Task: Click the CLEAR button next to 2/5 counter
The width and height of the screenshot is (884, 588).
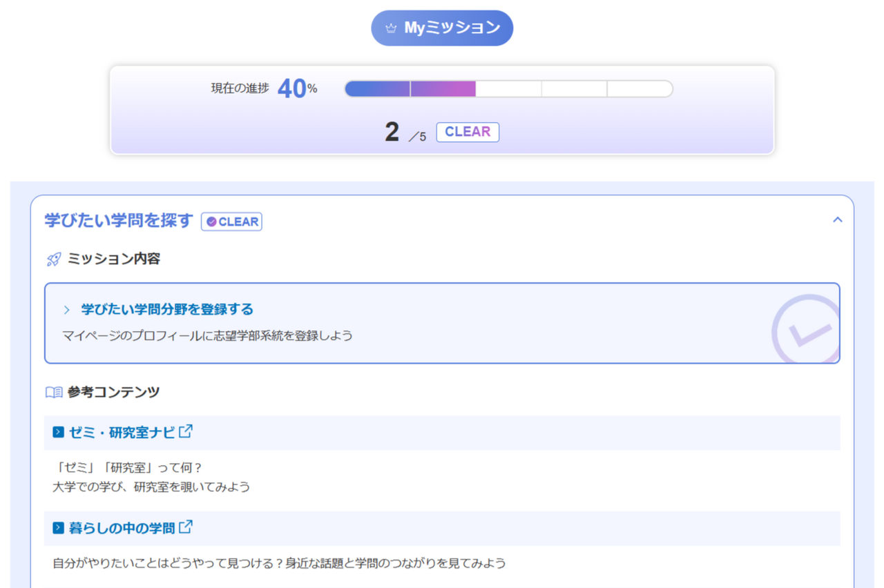Action: (468, 132)
